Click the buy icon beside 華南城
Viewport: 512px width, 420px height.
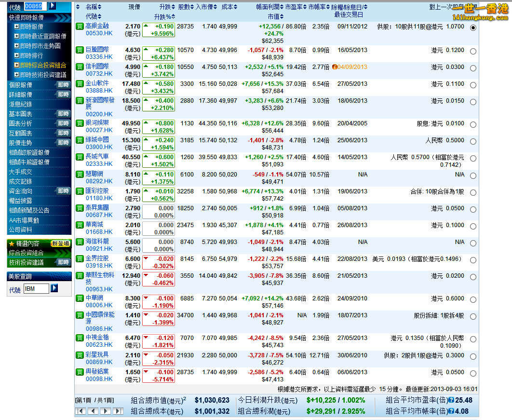point(80,225)
